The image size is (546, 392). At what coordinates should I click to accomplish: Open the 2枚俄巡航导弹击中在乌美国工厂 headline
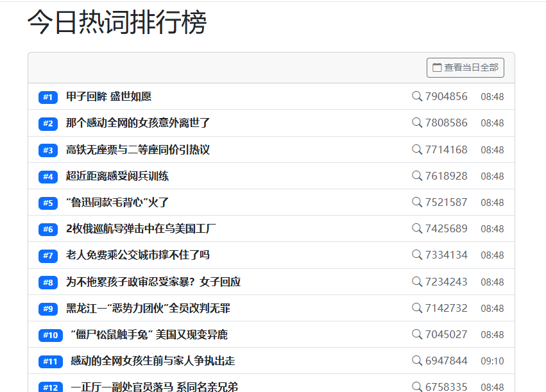click(141, 229)
